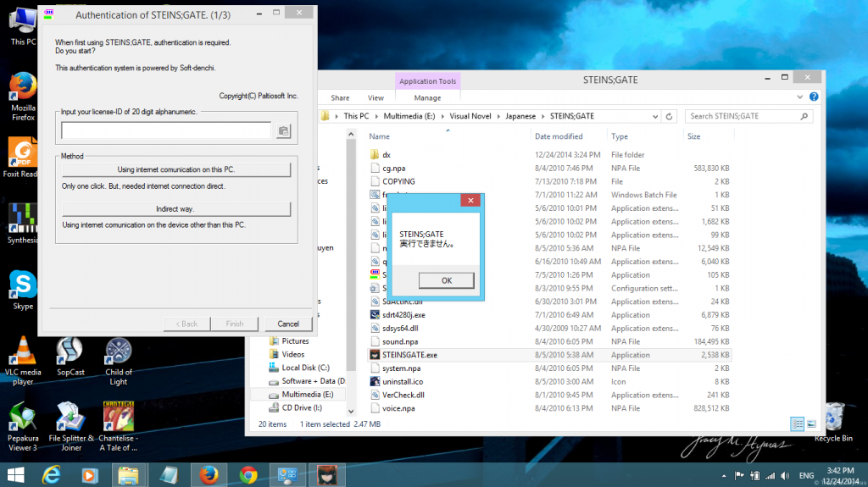
Task: Open SopCast desktop shortcut
Action: (70, 357)
